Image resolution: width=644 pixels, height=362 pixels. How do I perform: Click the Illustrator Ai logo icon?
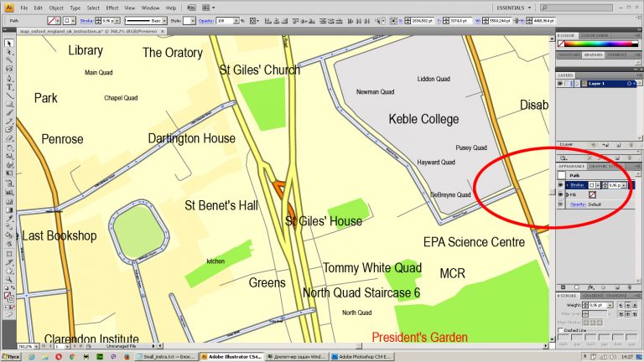point(8,8)
